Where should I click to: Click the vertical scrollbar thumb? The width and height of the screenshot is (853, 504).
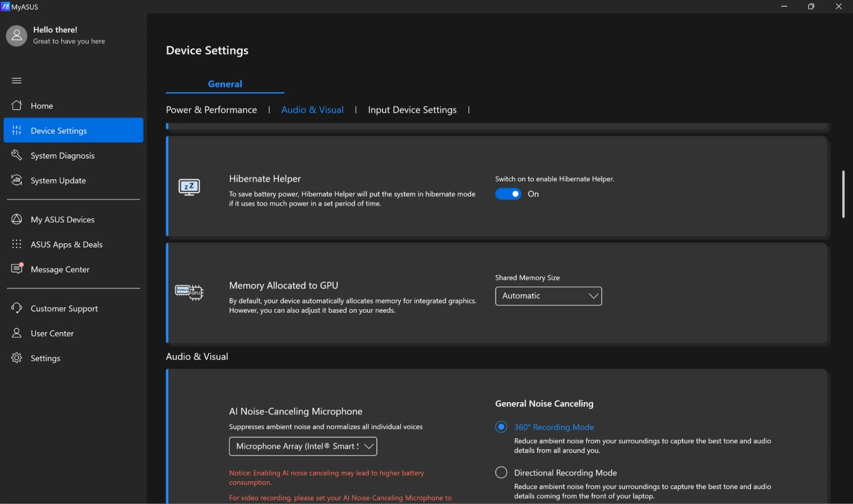(x=843, y=194)
